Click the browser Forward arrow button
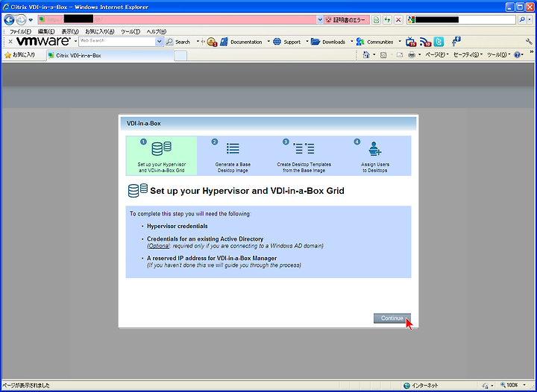The height and width of the screenshot is (392, 537). click(x=21, y=20)
